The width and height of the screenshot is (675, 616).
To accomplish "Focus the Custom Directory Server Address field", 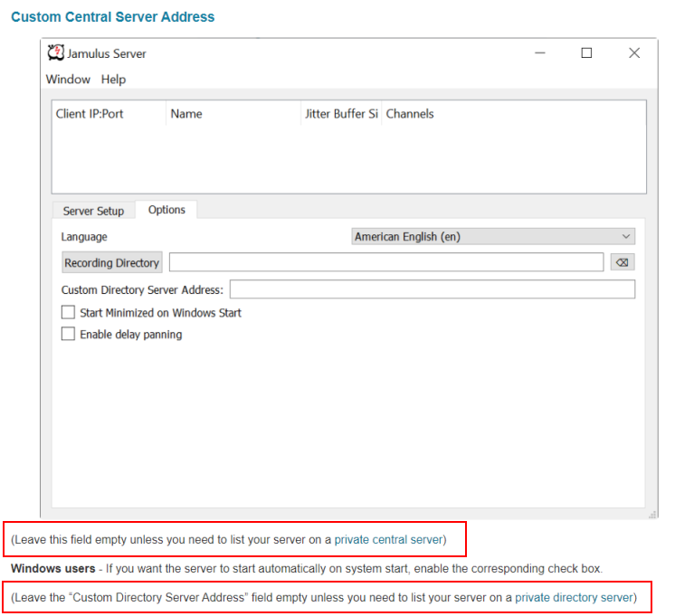I will [433, 289].
